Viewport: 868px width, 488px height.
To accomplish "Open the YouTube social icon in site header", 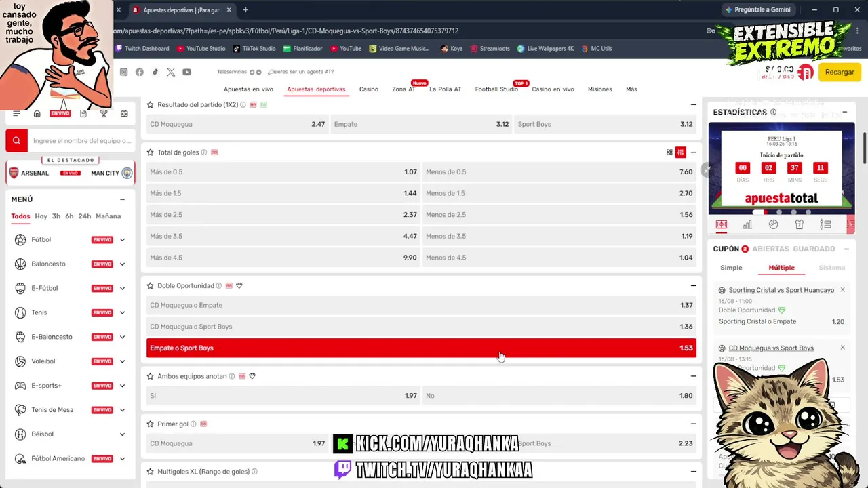I will point(186,72).
